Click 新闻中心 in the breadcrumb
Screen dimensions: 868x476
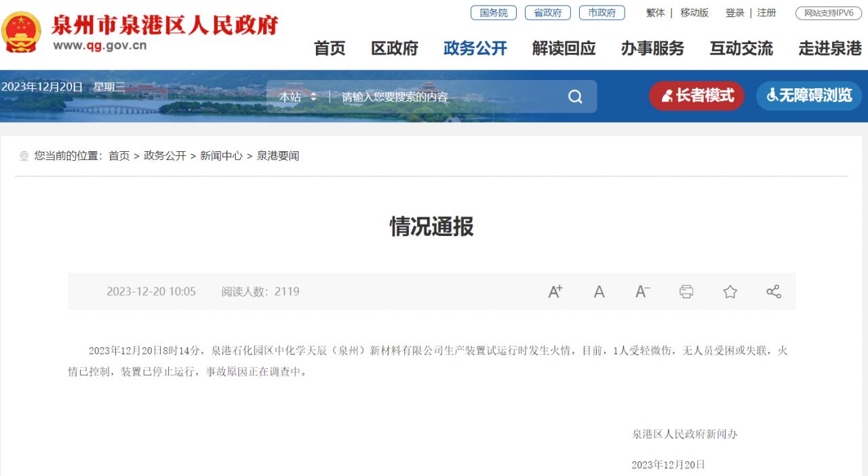[221, 156]
